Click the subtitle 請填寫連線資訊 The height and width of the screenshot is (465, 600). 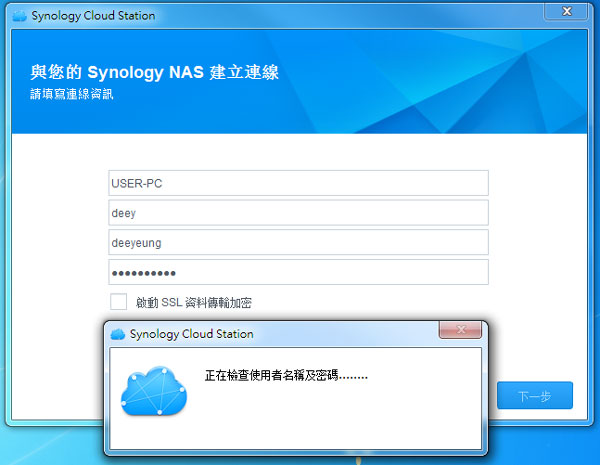tap(70, 95)
